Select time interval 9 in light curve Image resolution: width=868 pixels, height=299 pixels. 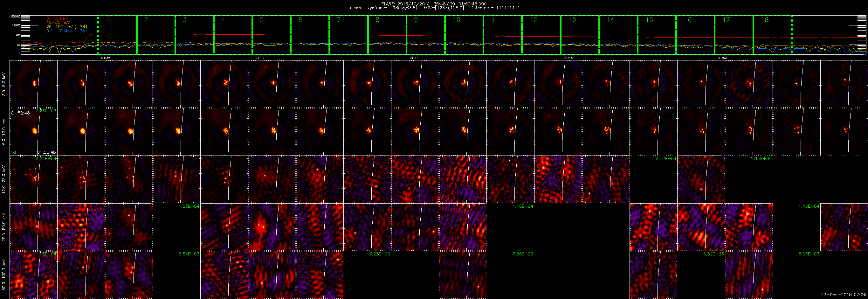click(x=426, y=35)
